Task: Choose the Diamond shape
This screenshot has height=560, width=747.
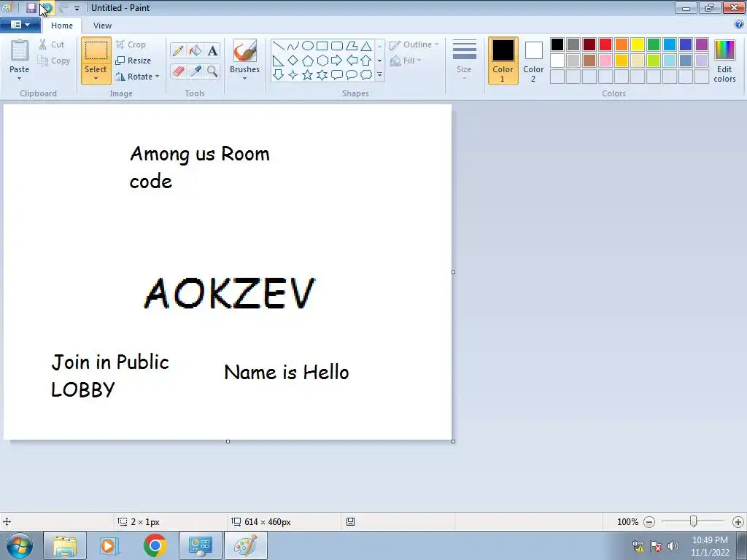Action: pos(293,61)
